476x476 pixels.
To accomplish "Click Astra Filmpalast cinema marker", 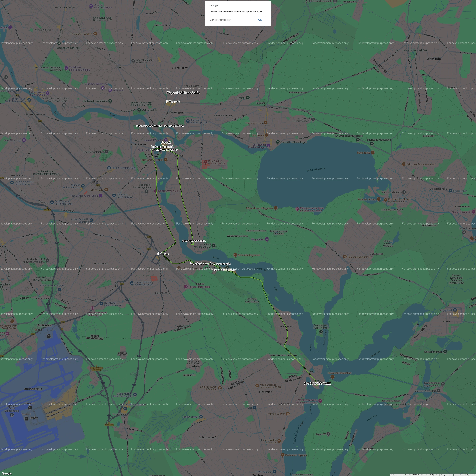I will 24,140.
